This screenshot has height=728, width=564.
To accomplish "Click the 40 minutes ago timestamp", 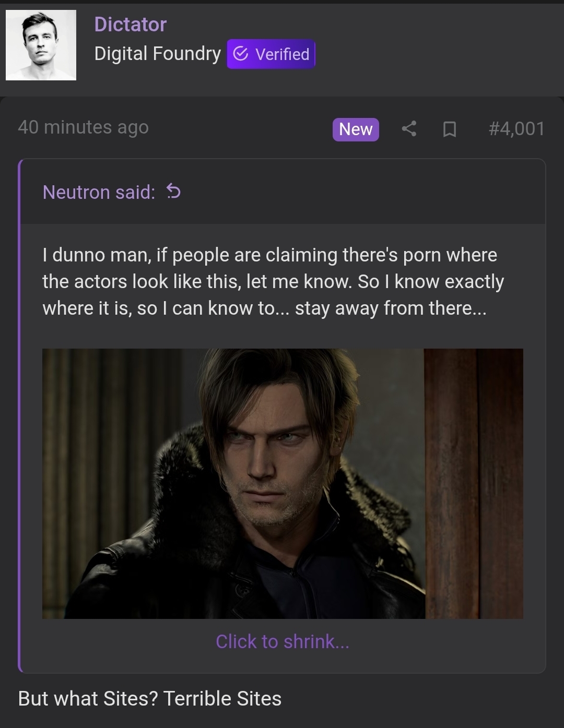I will coord(83,127).
